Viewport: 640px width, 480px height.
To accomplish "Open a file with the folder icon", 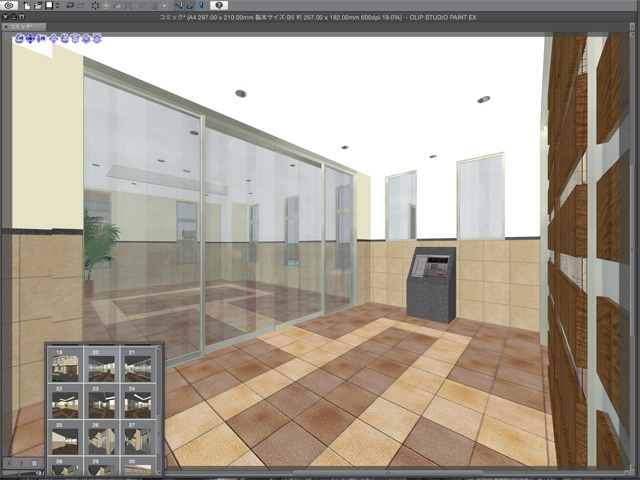I will click(38, 5).
